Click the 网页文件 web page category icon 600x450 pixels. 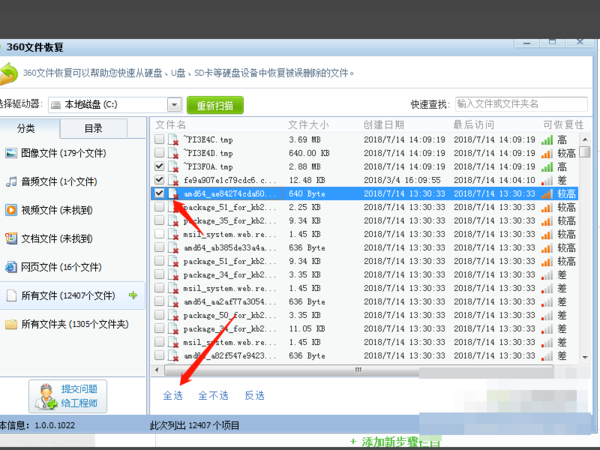[12, 267]
